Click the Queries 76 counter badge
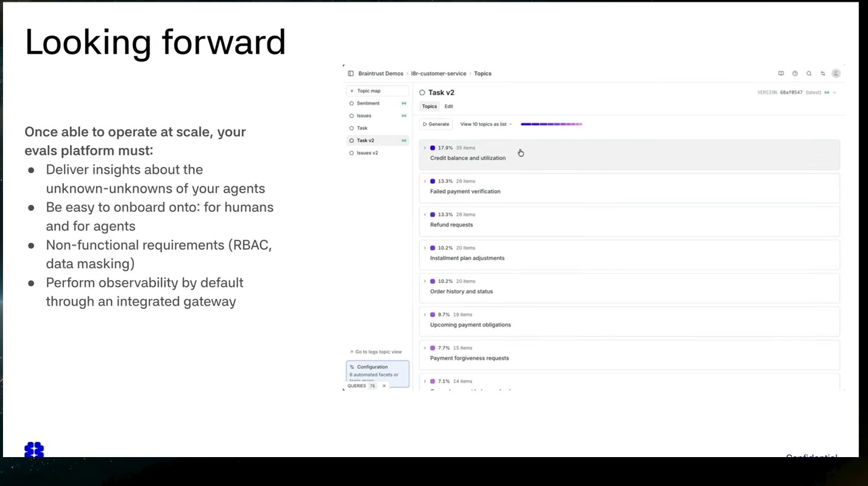This screenshot has width=868, height=486. point(373,386)
